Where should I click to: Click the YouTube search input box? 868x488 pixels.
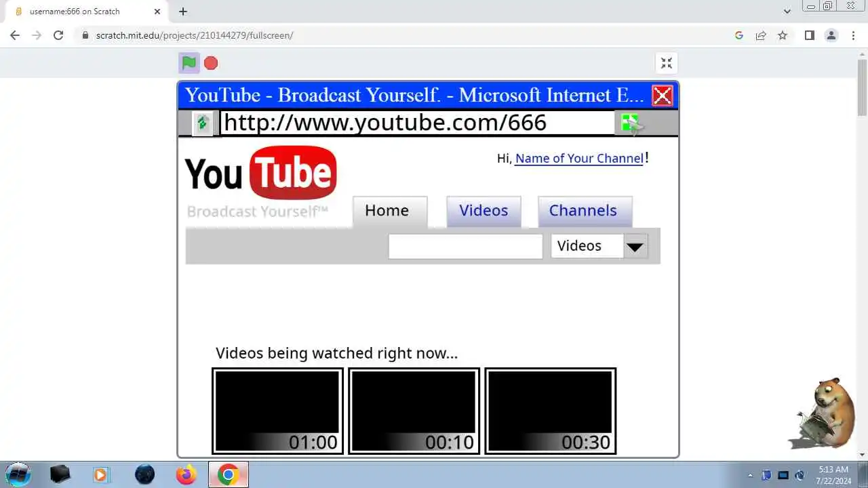click(x=465, y=246)
